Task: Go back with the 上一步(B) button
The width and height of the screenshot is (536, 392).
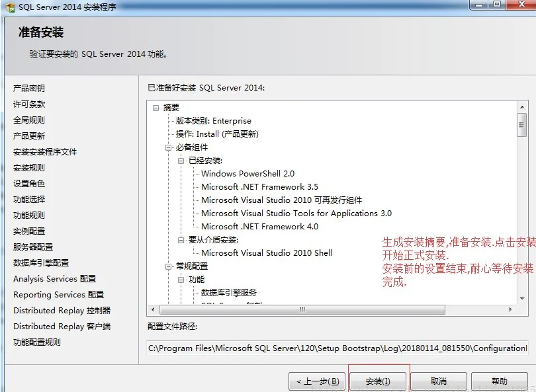Action: (x=316, y=381)
